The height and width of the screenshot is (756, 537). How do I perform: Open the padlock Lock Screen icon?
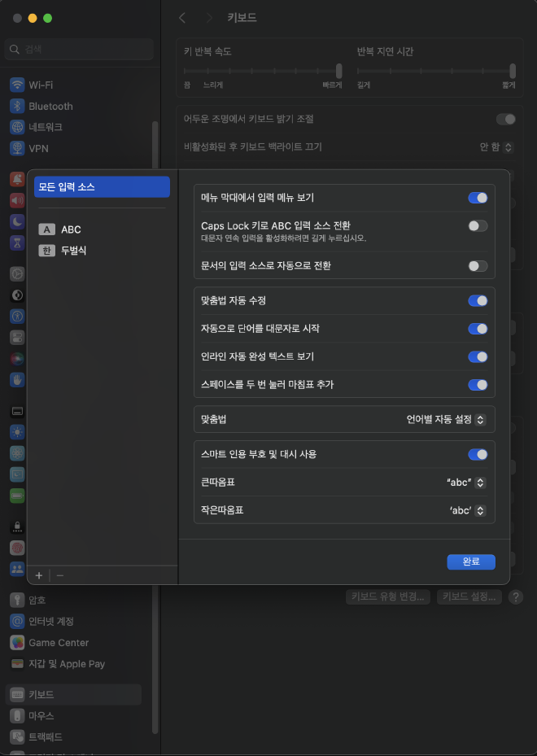click(17, 527)
